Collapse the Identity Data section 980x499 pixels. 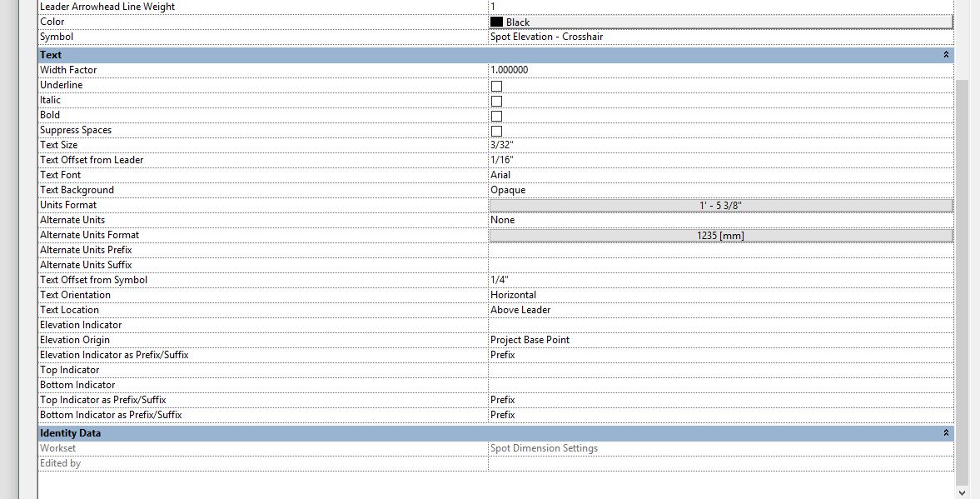pos(946,432)
